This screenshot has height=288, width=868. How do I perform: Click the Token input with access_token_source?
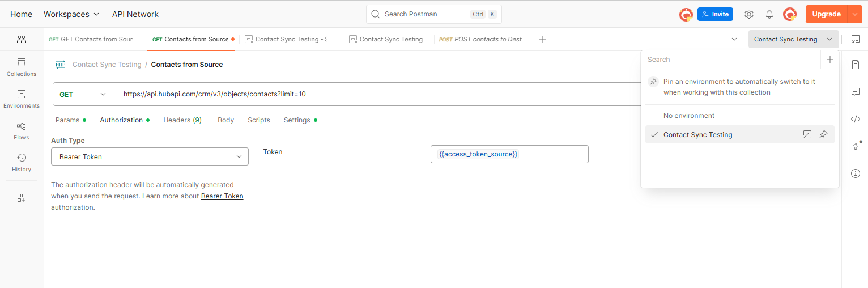[509, 154]
